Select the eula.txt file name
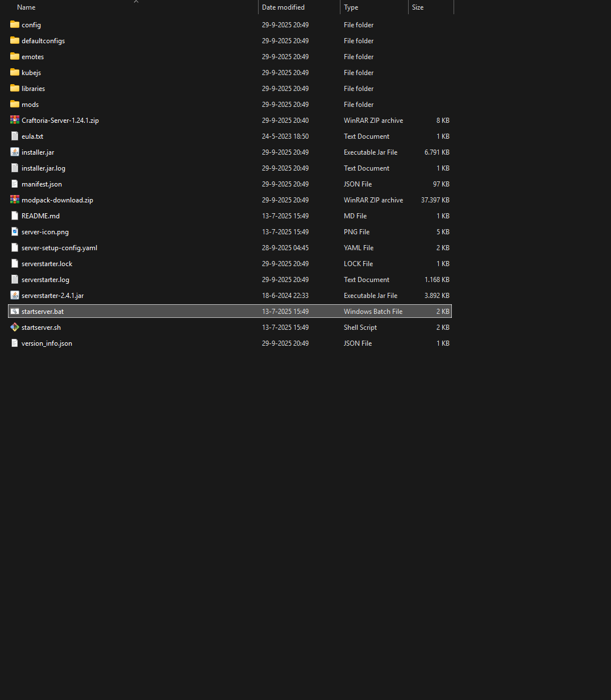Viewport: 611px width, 700px height. click(x=32, y=136)
